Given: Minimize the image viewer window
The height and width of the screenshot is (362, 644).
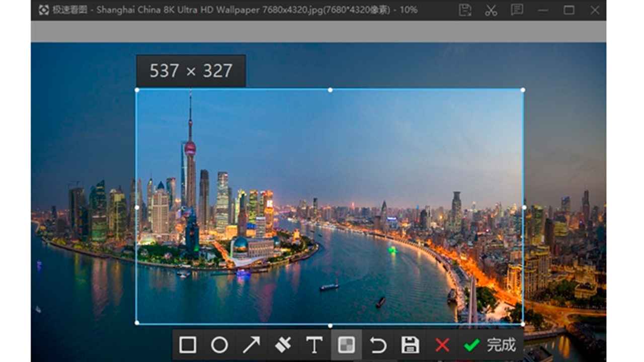Looking at the screenshot, I should point(543,10).
